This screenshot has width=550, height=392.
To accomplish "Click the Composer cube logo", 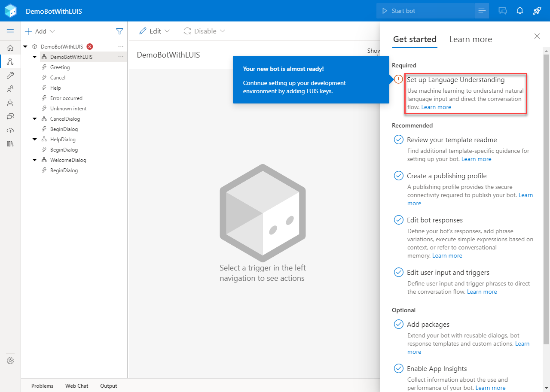I will pos(11,11).
